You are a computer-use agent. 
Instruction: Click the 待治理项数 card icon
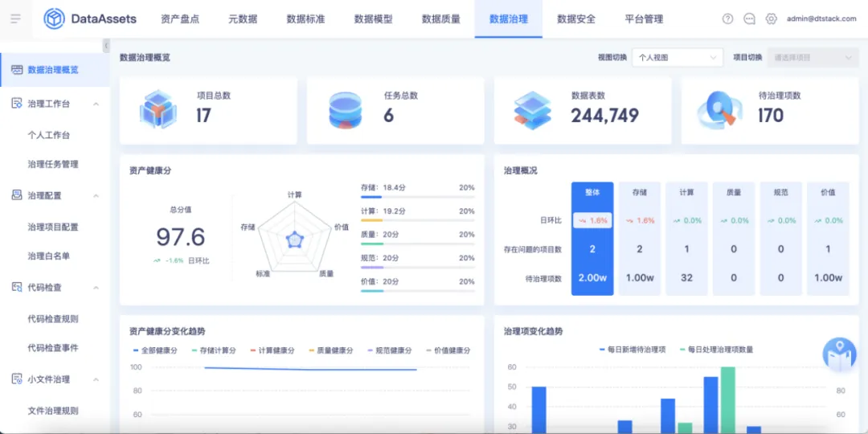719,109
